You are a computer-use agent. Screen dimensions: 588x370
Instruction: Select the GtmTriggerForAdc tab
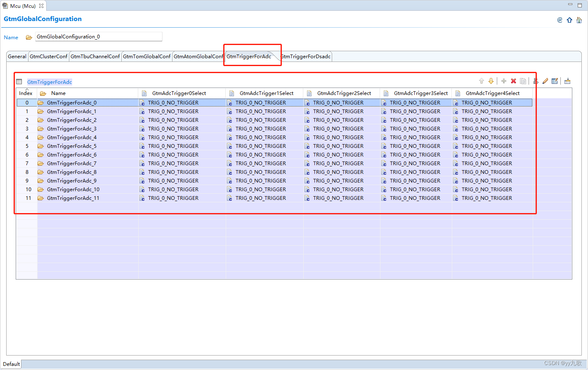coord(249,57)
